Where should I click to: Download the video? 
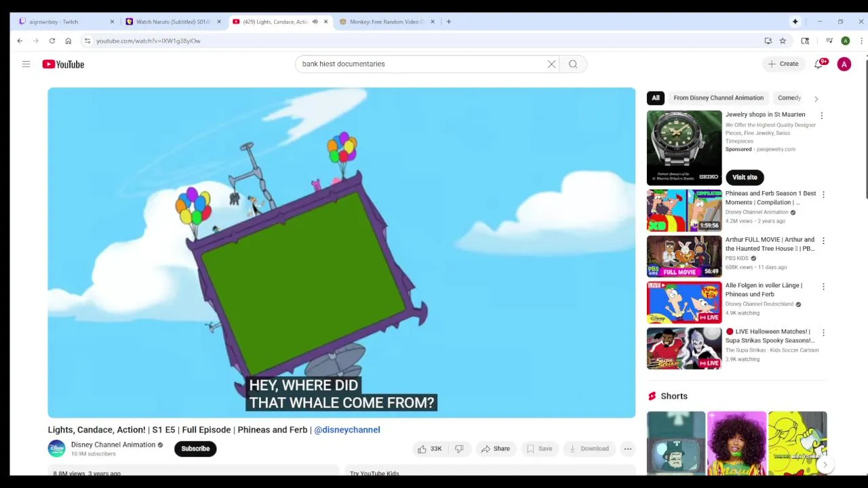point(589,449)
